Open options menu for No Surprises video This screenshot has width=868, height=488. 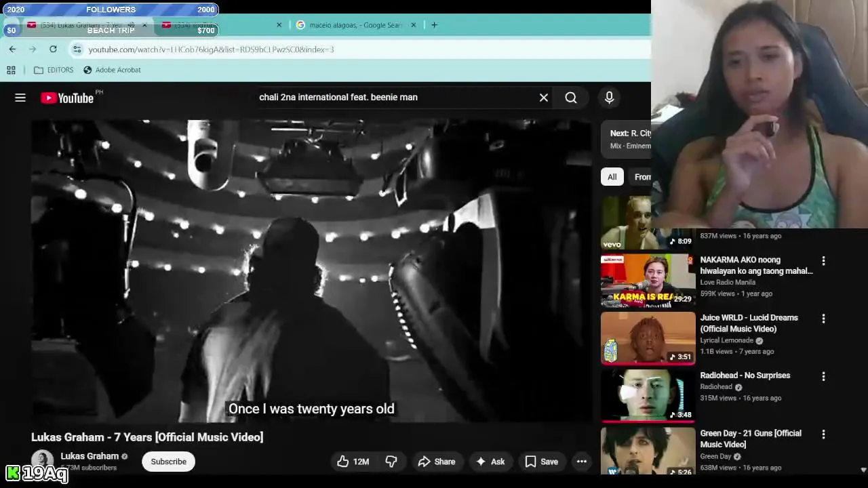[x=823, y=376]
